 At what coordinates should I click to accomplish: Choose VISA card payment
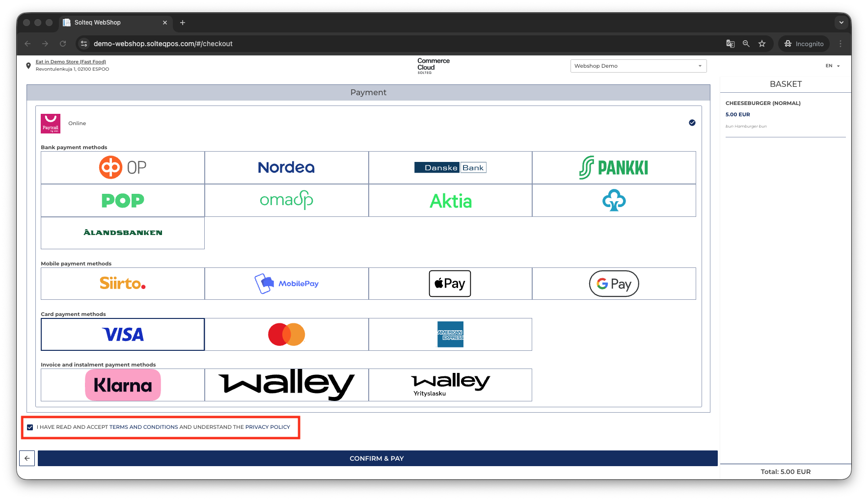tap(123, 335)
